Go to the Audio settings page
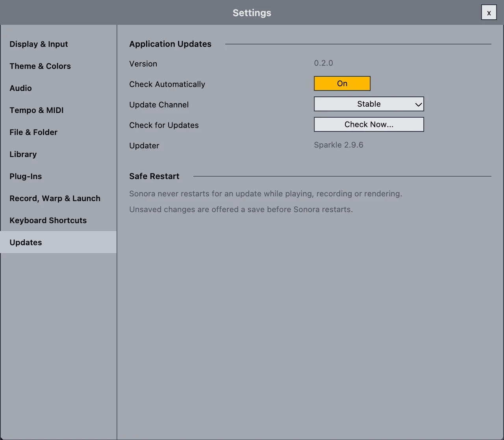This screenshot has height=440, width=504. coord(58,88)
